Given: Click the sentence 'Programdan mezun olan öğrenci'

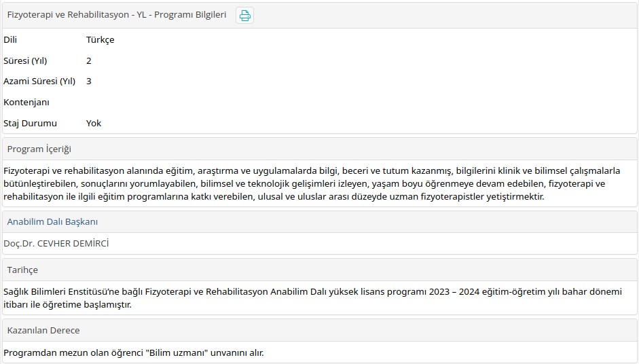Looking at the screenshot, I should click(134, 352).
